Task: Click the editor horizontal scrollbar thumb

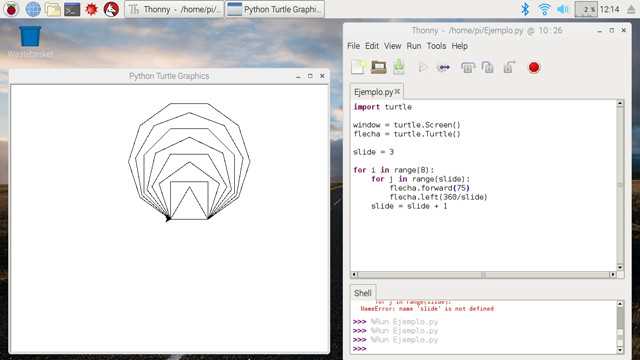Action: 483,275
